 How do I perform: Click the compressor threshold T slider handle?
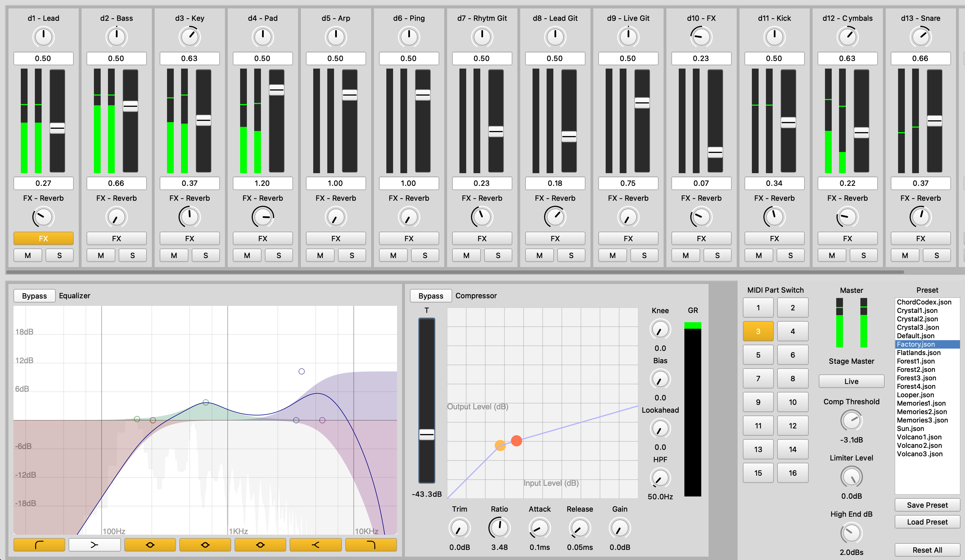427,434
